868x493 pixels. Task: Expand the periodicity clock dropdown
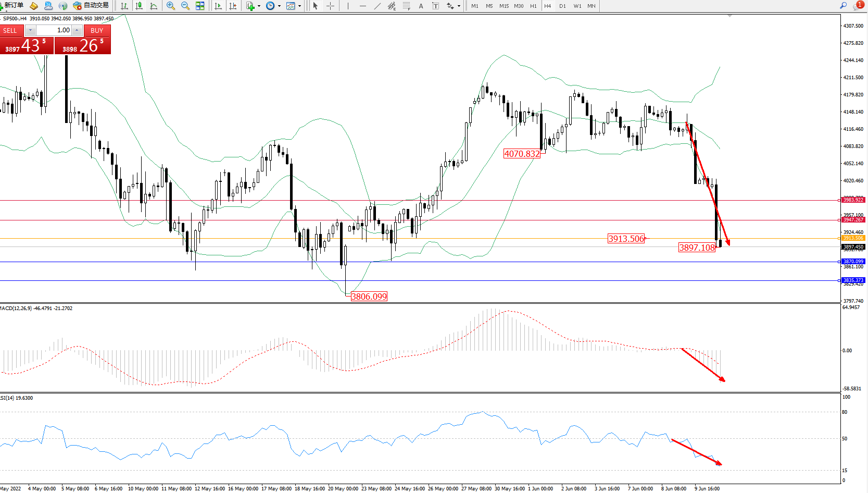coord(279,6)
